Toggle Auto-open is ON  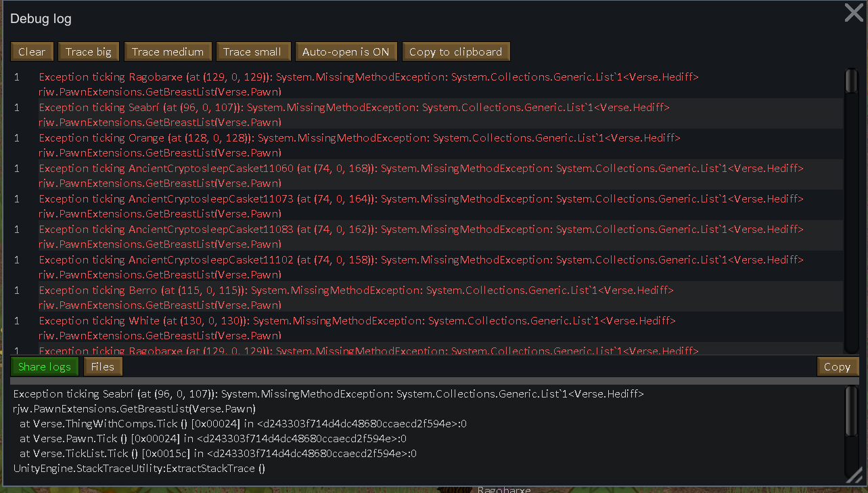(x=346, y=51)
